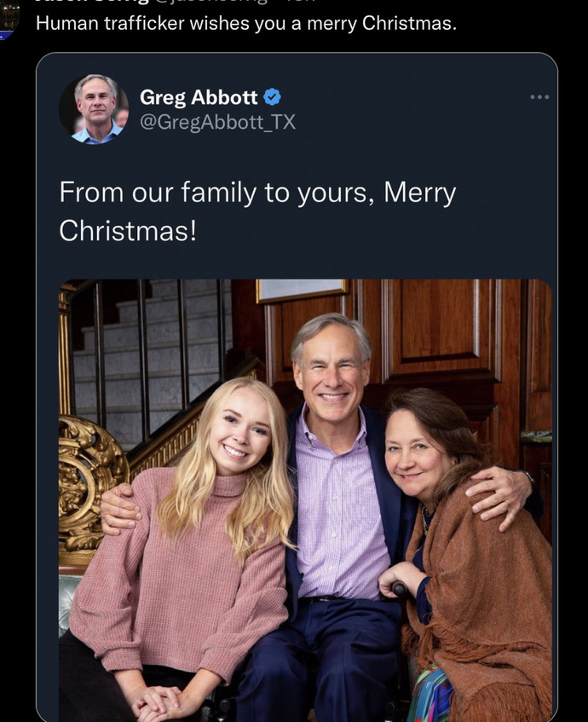Open the three-dot more options menu

539,96
